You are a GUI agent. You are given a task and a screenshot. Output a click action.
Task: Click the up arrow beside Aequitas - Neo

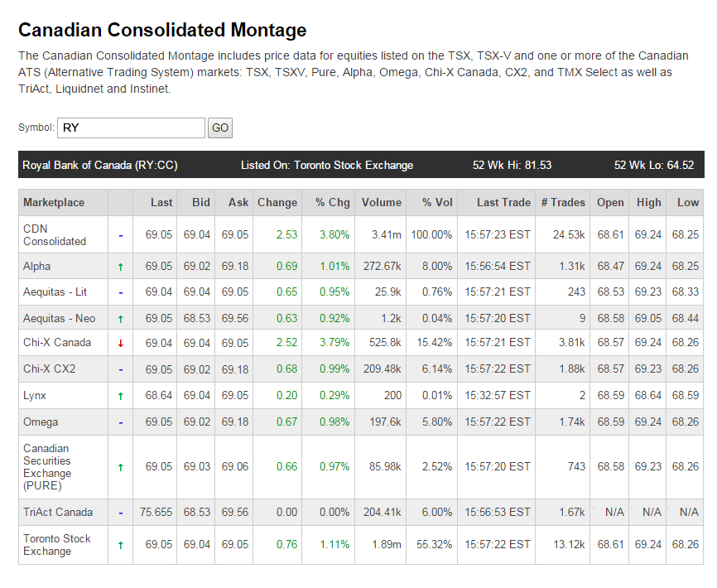(121, 319)
